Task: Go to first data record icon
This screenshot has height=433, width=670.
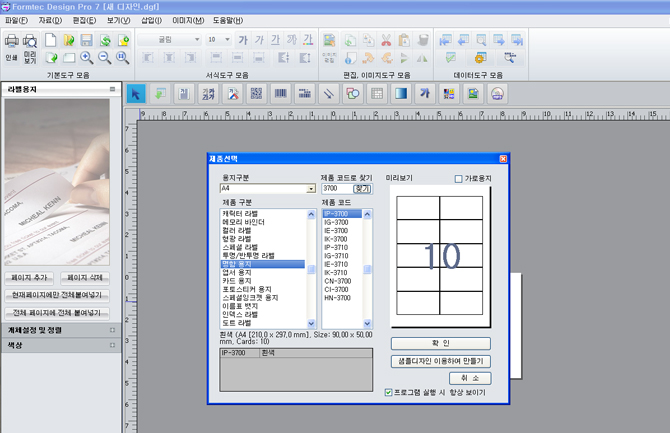Action: tap(446, 40)
